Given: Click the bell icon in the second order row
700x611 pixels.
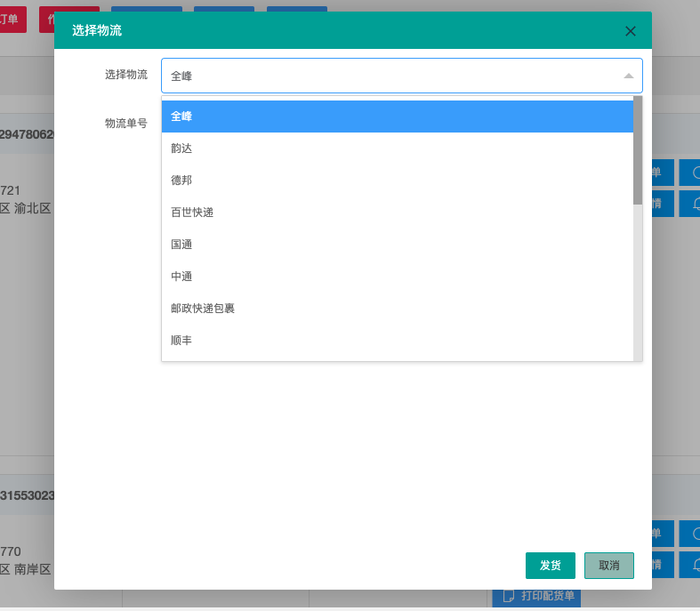Looking at the screenshot, I should (x=695, y=564).
